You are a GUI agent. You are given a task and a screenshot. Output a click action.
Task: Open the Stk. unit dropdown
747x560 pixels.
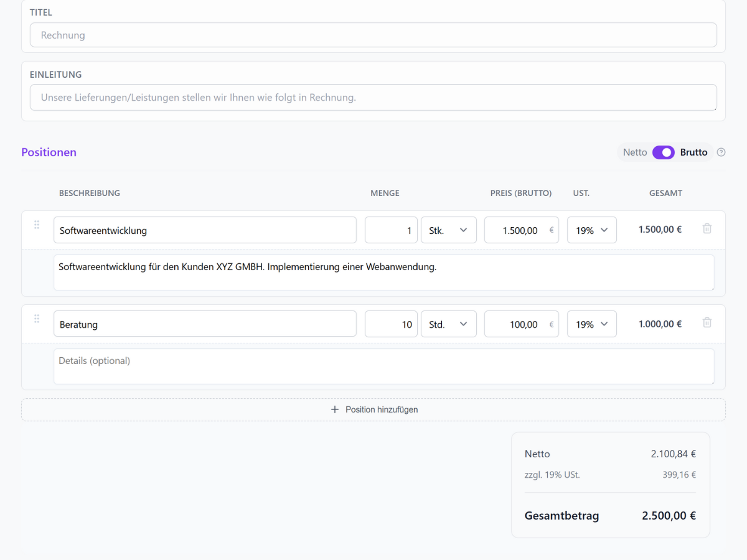click(x=449, y=230)
